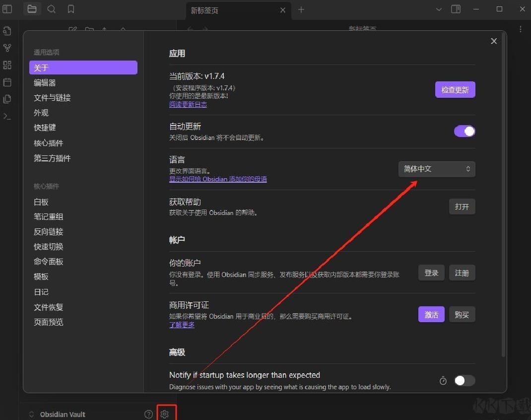
Task: Open the 简体中文 language dropdown
Action: click(437, 169)
